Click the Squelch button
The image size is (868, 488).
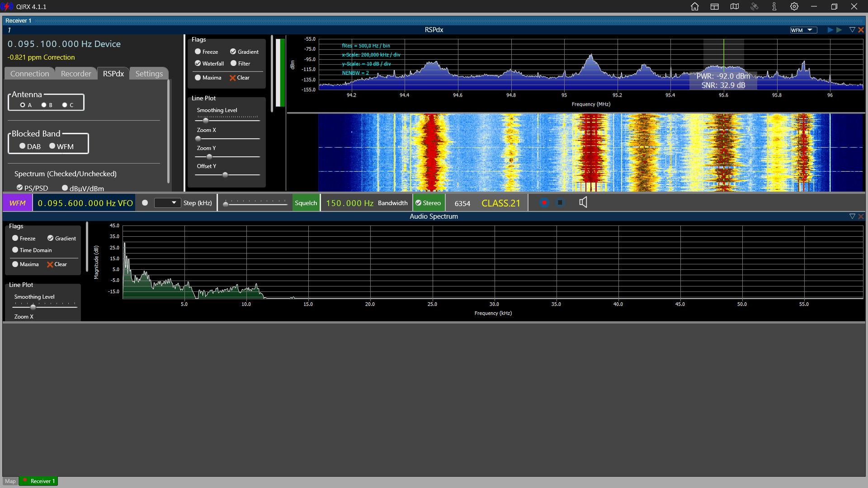[x=306, y=203]
